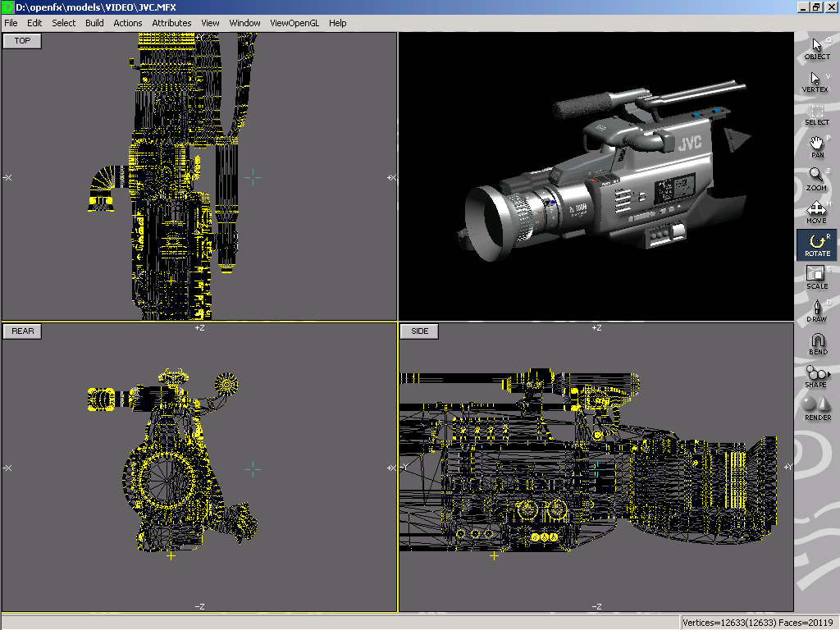The image size is (840, 630).
Task: Click the Rotate tool
Action: pyautogui.click(x=816, y=244)
